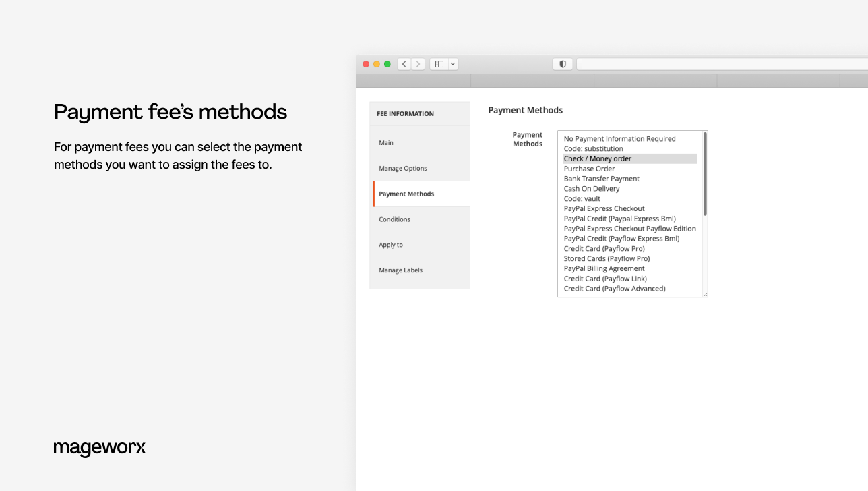Image resolution: width=868 pixels, height=491 pixels.
Task: Select the Bank Transfer Payment option
Action: point(602,178)
